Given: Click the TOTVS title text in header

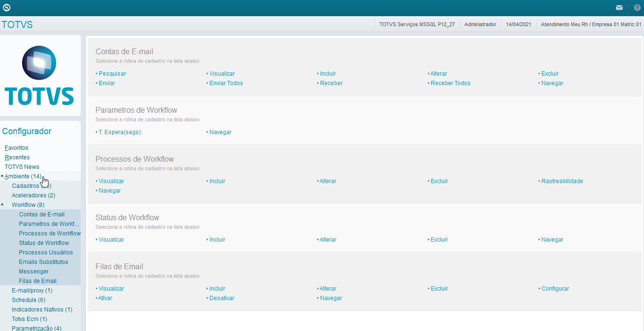Looking at the screenshot, I should [x=17, y=25].
